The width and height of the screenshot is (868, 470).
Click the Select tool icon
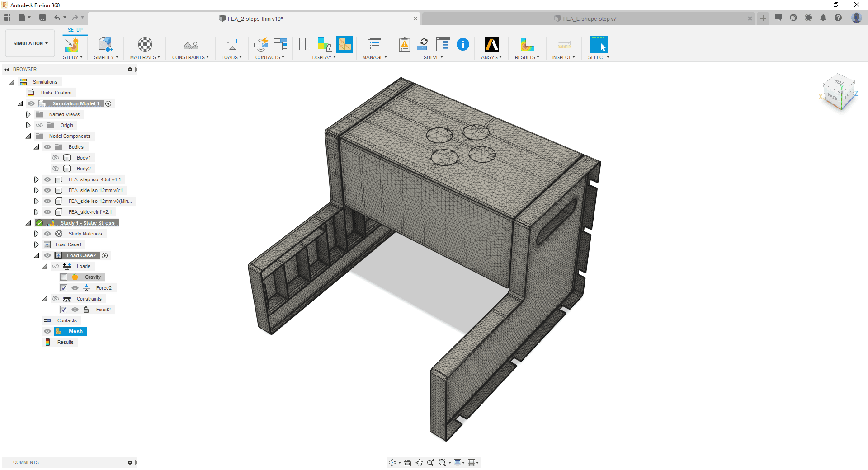[599, 44]
